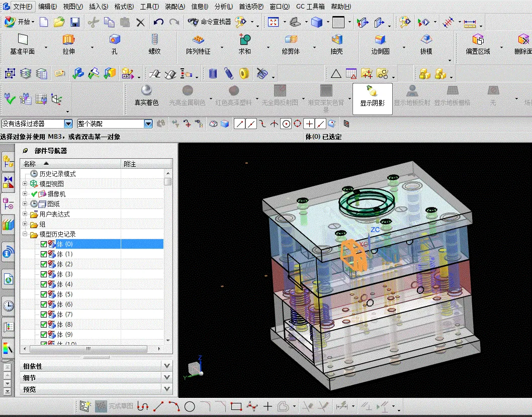
Task: Click the 完成草图 finish sketch button
Action: 114,406
